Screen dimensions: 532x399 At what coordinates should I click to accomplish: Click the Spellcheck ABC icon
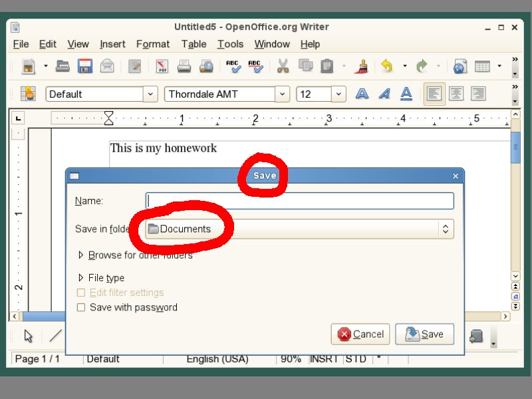click(233, 66)
